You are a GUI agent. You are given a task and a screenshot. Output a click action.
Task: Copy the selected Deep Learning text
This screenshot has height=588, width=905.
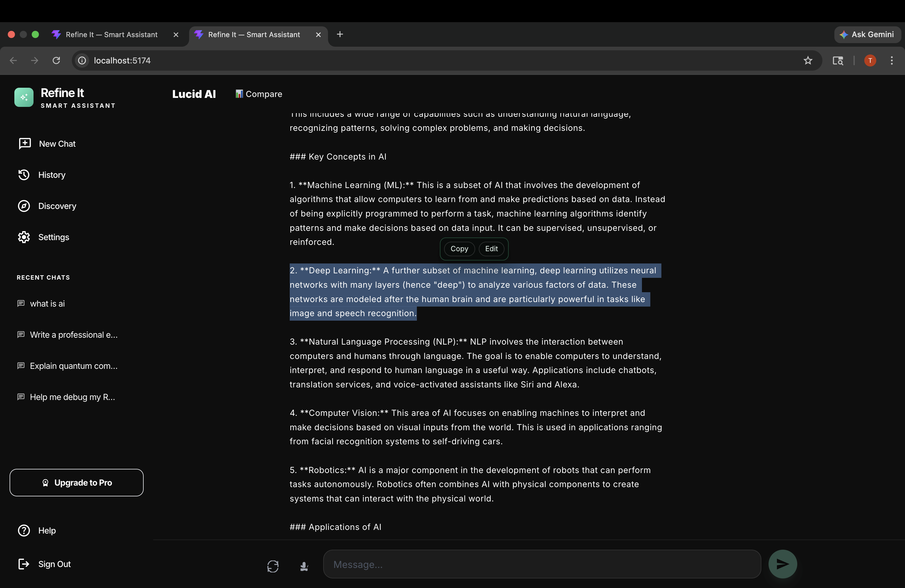[x=459, y=249]
